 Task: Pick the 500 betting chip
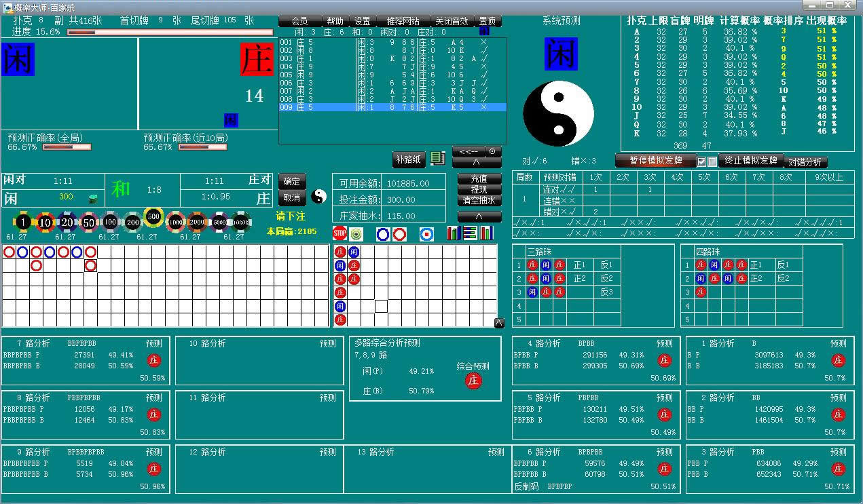click(x=153, y=218)
